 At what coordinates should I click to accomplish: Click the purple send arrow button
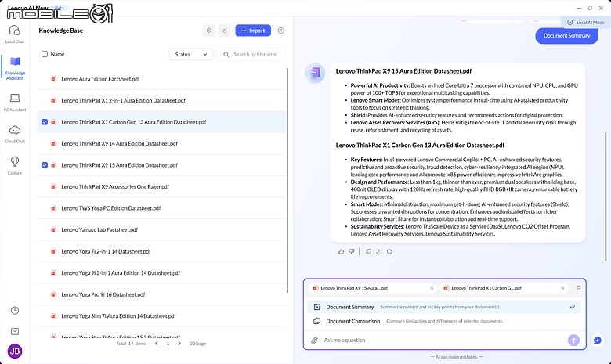573,340
